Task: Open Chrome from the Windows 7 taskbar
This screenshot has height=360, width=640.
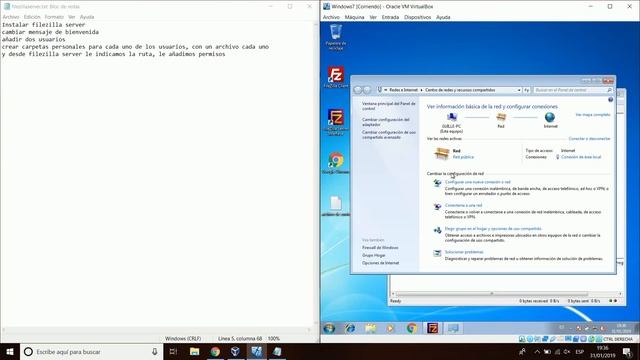Action: coord(412,328)
